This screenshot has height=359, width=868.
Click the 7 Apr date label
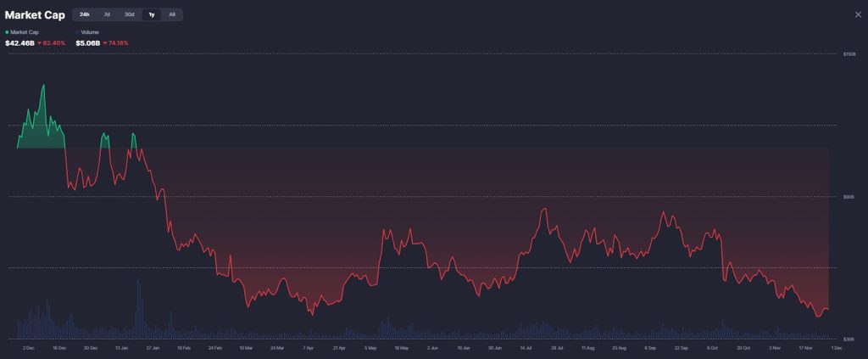pyautogui.click(x=309, y=348)
